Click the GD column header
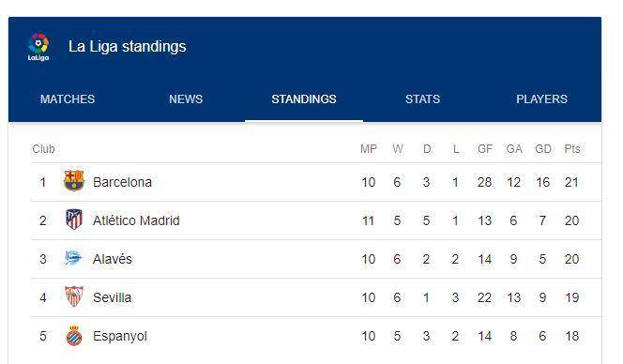Image resolution: width=623 pixels, height=364 pixels. click(x=543, y=149)
